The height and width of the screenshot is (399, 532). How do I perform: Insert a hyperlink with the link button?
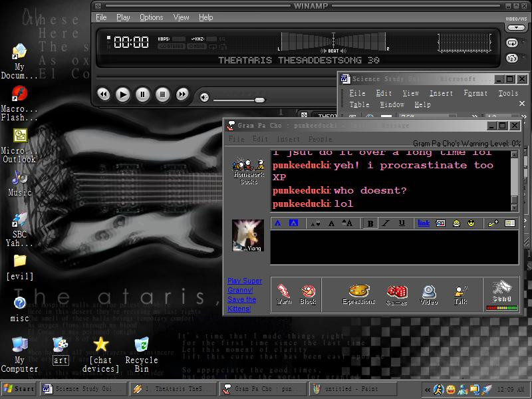pos(424,223)
